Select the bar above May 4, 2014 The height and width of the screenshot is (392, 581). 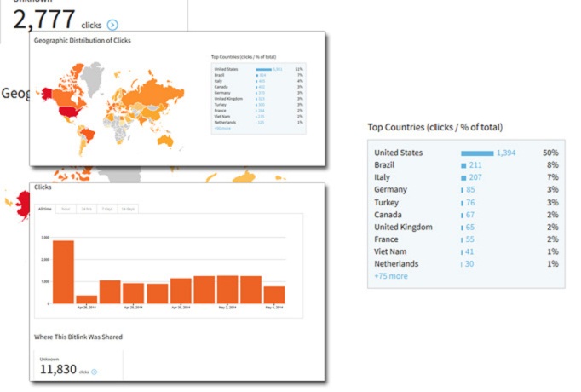point(274,295)
